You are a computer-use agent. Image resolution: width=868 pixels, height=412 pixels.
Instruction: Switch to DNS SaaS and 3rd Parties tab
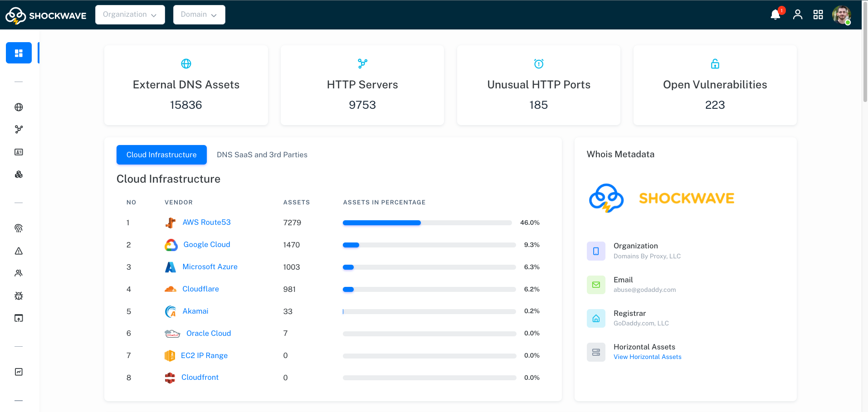pyautogui.click(x=262, y=155)
